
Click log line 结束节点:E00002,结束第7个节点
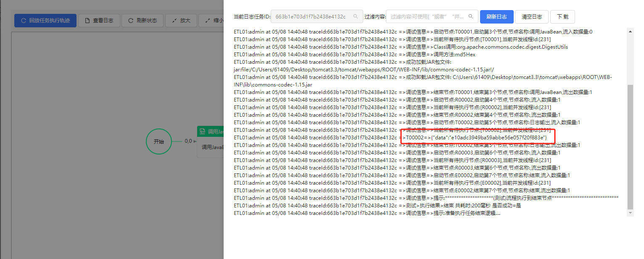point(402,190)
